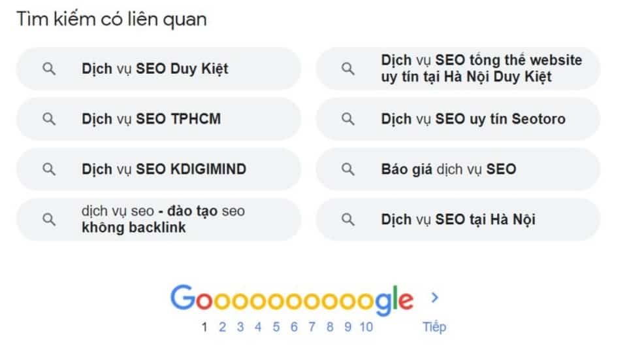
Task: Click search icon beside Dịch vụ SEO tại Hà Nội
Action: tap(349, 220)
